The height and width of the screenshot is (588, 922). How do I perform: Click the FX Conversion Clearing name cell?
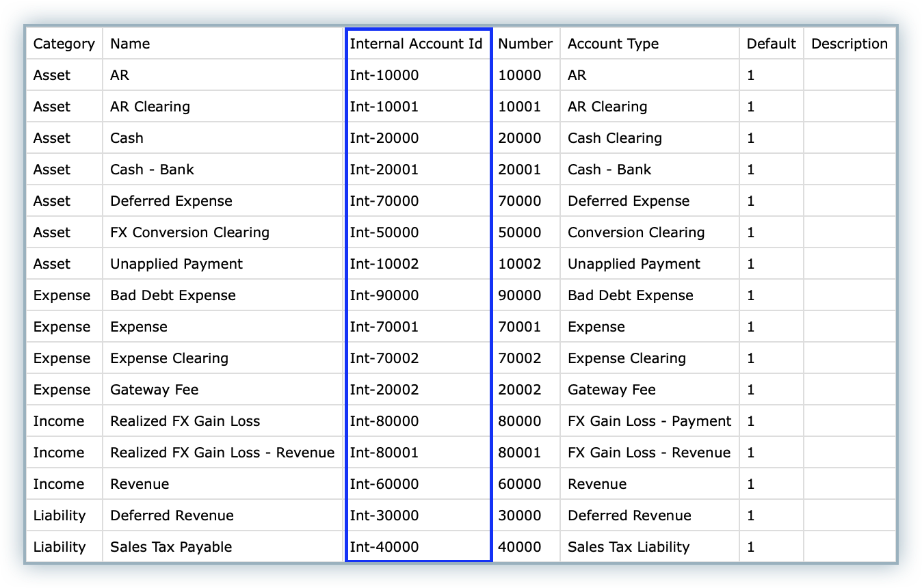(x=189, y=232)
